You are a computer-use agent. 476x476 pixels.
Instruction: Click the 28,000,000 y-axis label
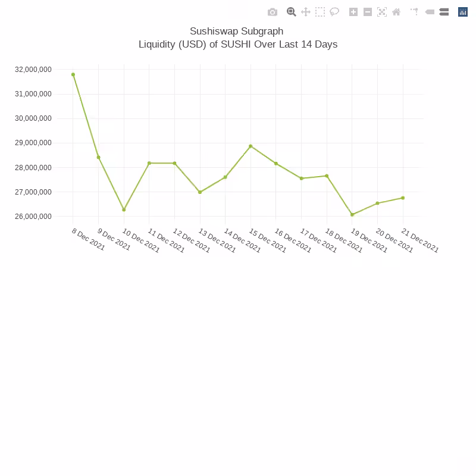coord(33,168)
